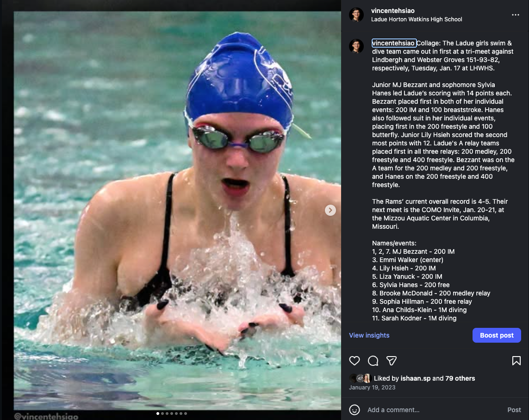Viewport: 529px width, 420px height.
Task: Click the Boost post button
Action: click(x=497, y=335)
